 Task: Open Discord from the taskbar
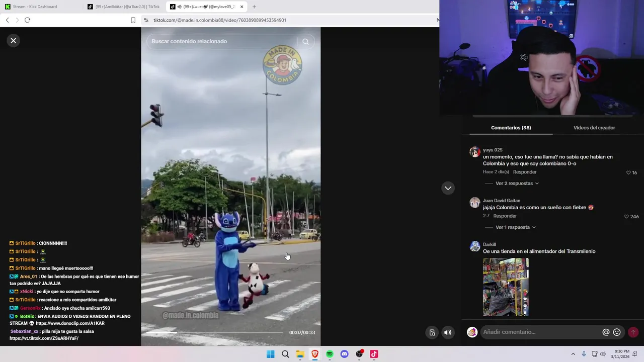(344, 354)
